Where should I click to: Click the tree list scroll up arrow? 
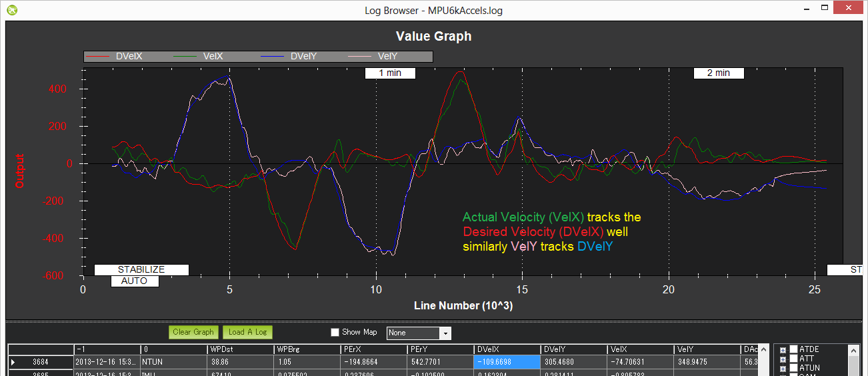click(x=852, y=351)
